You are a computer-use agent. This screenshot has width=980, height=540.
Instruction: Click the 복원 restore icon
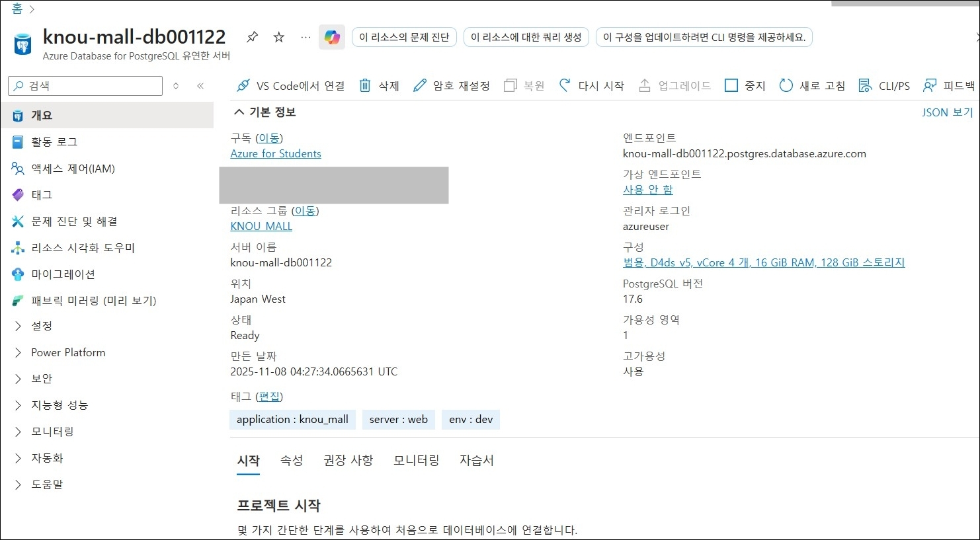pos(510,86)
